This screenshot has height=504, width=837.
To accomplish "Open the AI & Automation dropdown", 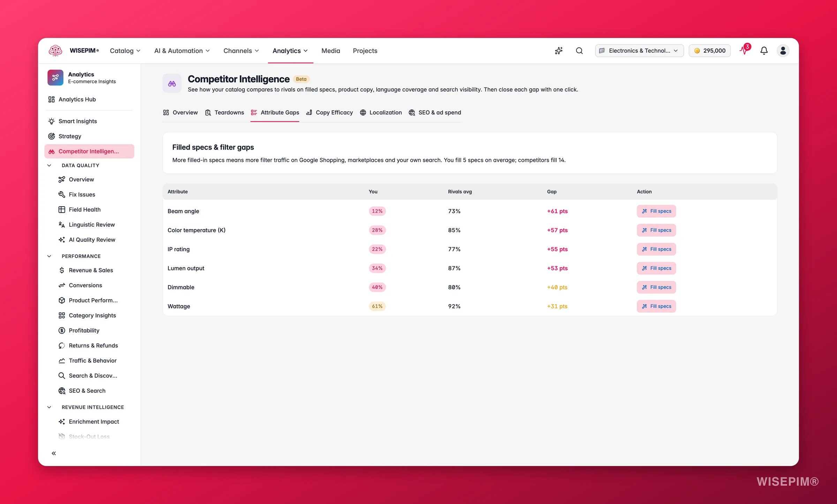I will (x=182, y=51).
